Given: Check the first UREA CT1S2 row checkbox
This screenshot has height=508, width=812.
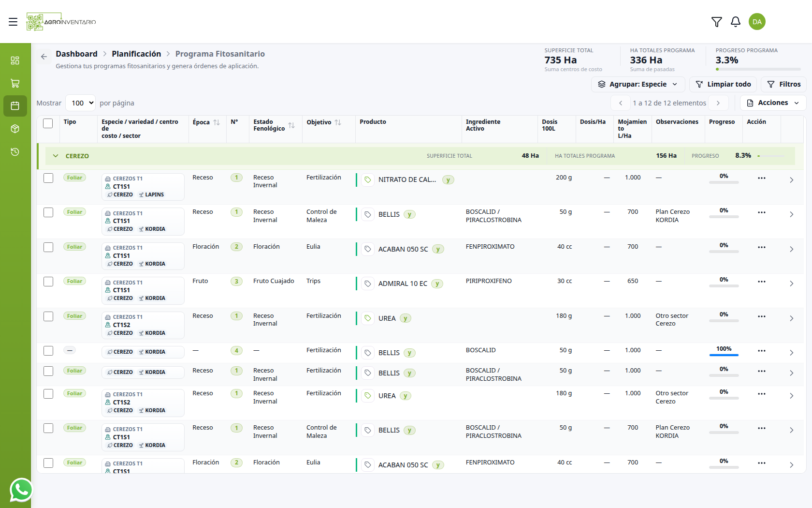Looking at the screenshot, I should (x=48, y=316).
